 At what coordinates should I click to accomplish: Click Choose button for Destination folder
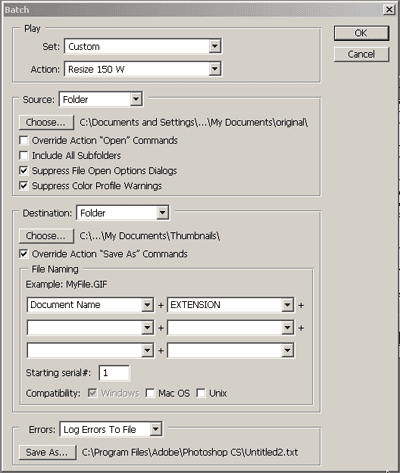pyautogui.click(x=46, y=236)
